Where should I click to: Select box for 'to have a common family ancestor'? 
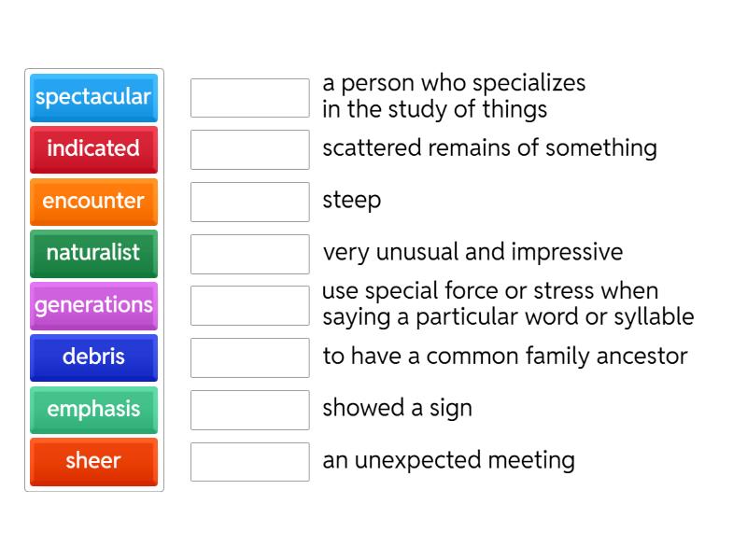tap(249, 357)
